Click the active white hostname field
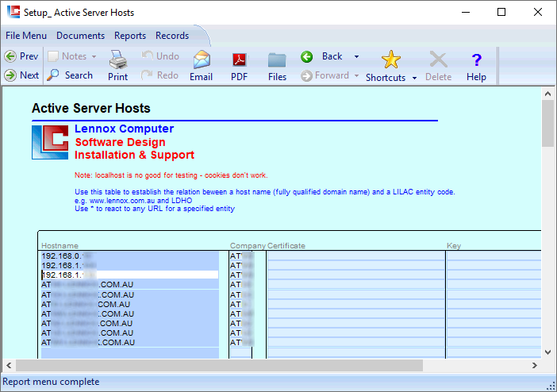 pos(130,275)
